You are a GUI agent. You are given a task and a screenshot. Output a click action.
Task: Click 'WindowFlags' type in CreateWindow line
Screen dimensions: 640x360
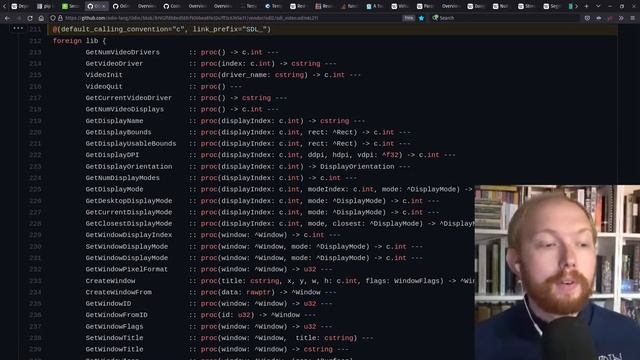417,281
